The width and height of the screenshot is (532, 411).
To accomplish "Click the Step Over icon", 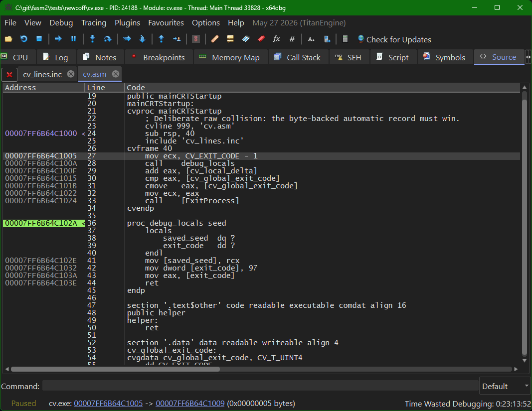I will click(x=108, y=39).
